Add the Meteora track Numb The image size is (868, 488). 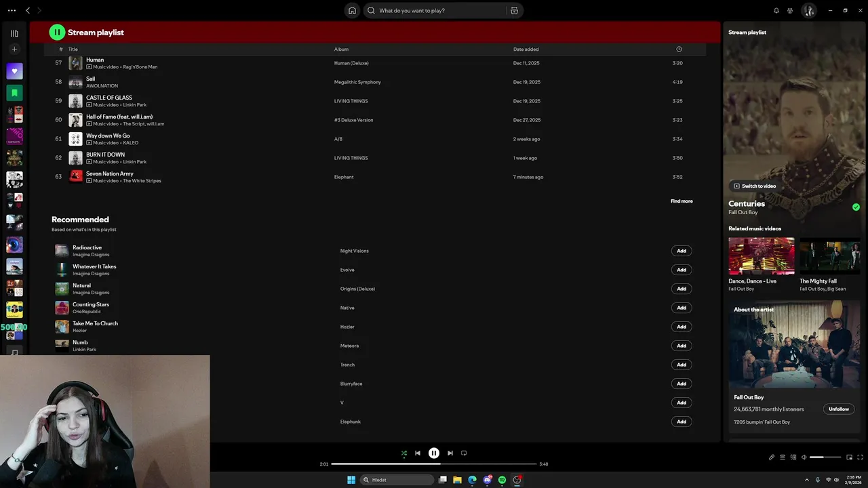tap(682, 346)
